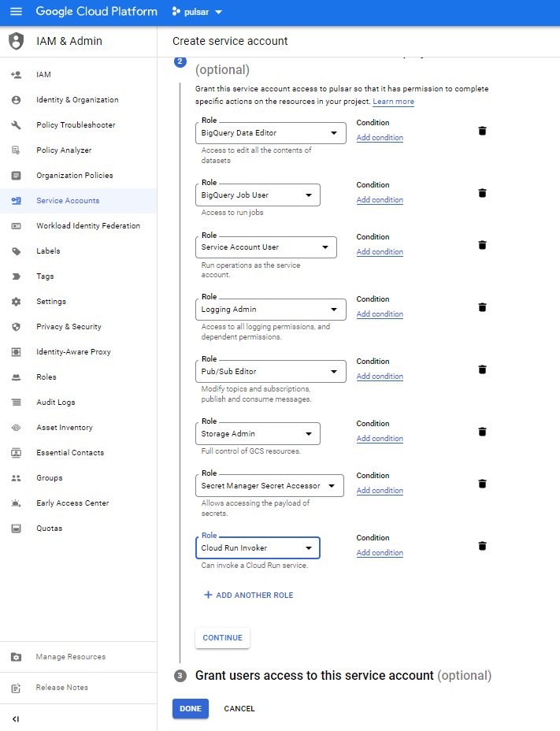This screenshot has width=560, height=731.
Task: Add condition for Logging Admin role
Action: pyautogui.click(x=380, y=314)
